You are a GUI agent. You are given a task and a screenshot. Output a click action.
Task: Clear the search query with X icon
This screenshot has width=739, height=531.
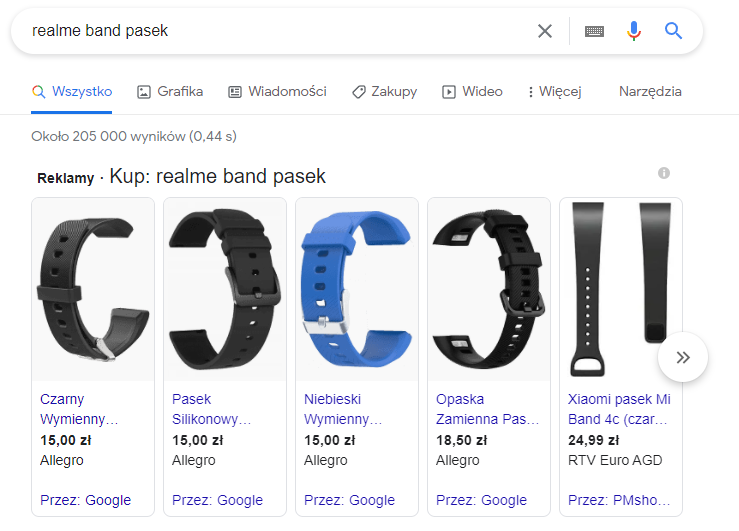click(x=545, y=31)
